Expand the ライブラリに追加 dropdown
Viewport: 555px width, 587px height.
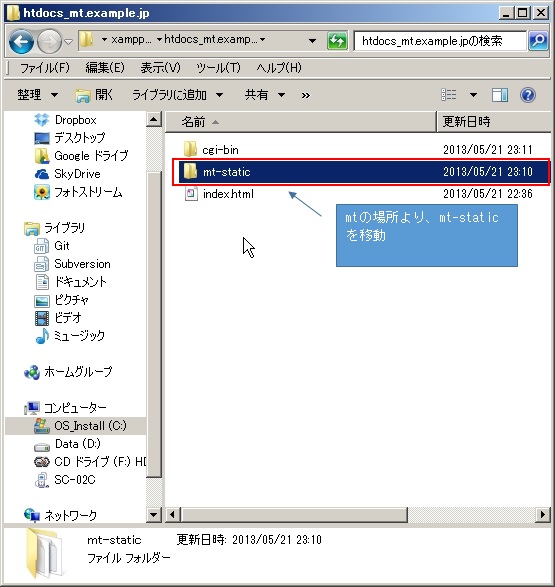(178, 95)
